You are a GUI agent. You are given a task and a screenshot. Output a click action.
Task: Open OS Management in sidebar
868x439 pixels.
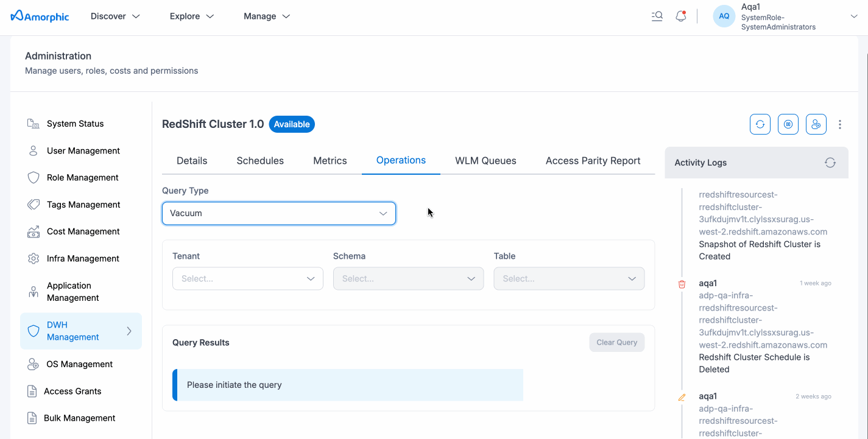(80, 364)
